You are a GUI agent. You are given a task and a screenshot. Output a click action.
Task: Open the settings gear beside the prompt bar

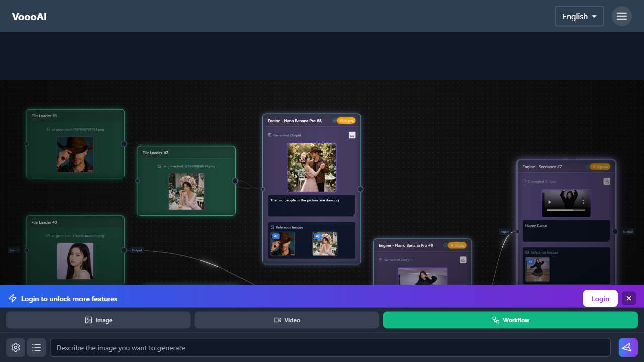point(15,347)
